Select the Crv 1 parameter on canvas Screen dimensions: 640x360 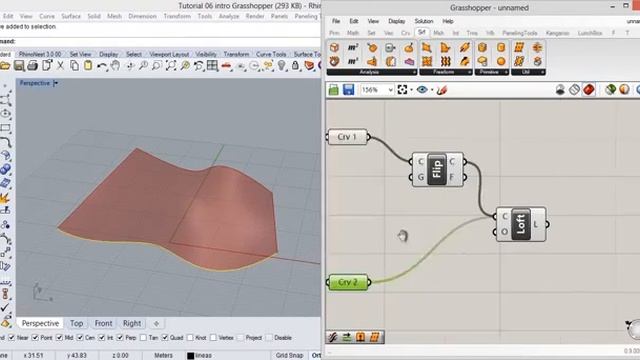(347, 137)
